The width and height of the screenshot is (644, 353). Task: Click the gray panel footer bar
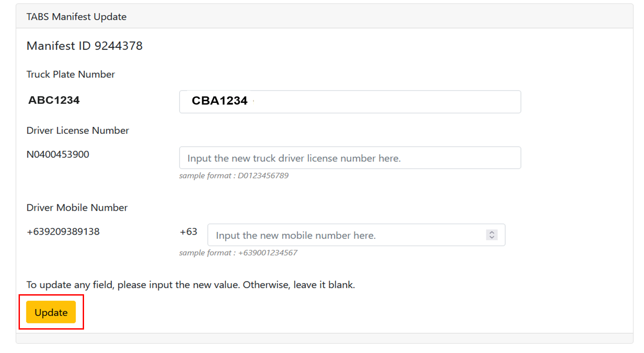[324, 338]
